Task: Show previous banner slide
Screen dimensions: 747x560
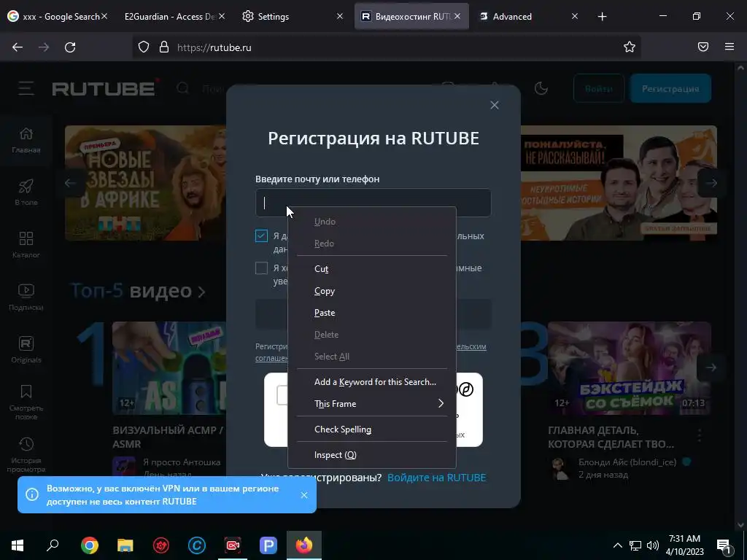Action: (x=71, y=183)
